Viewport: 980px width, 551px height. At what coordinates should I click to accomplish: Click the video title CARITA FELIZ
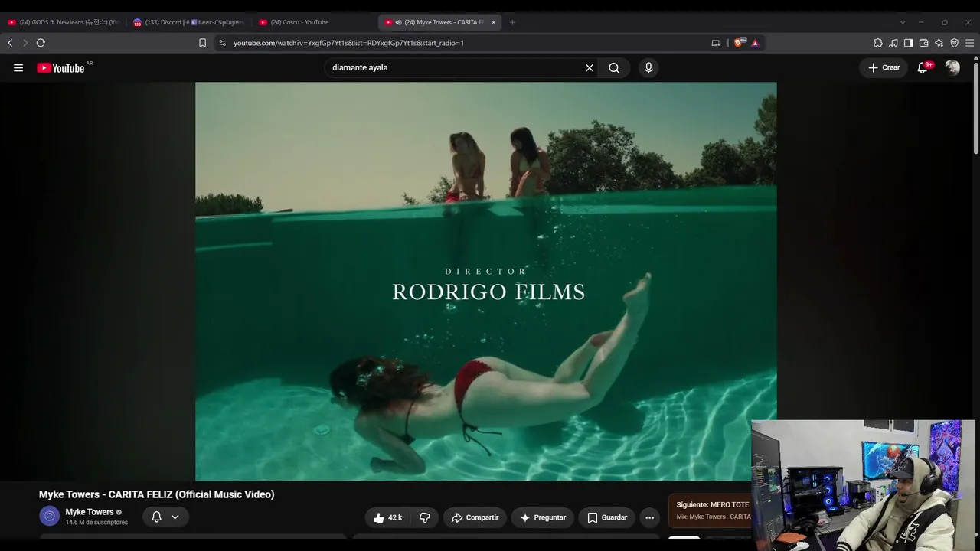[x=156, y=494]
